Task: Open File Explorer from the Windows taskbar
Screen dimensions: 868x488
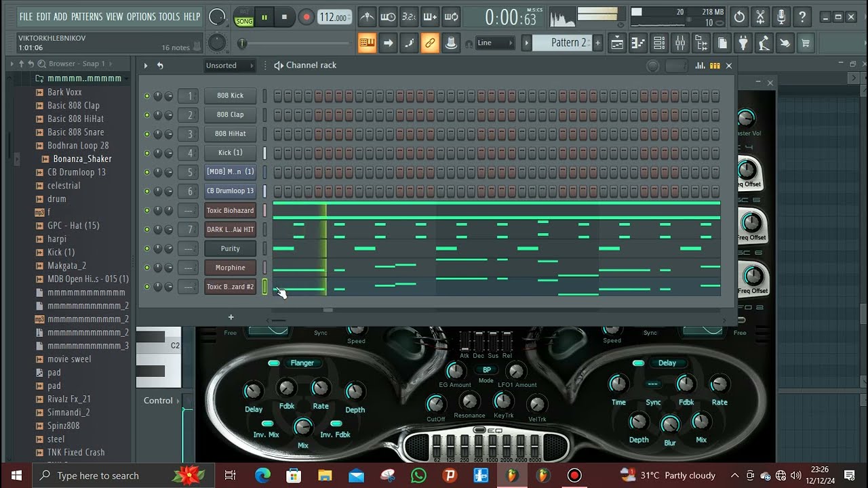Action: (x=325, y=475)
